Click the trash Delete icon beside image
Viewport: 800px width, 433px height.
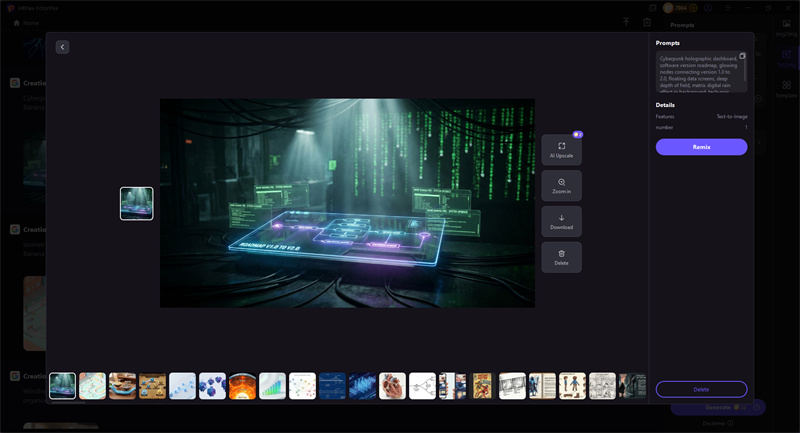coord(561,257)
